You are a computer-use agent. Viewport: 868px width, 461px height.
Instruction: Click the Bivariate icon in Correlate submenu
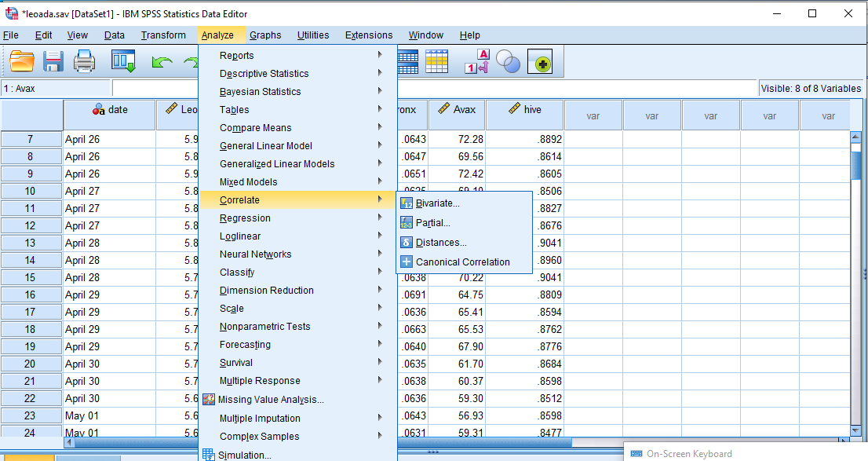click(407, 203)
